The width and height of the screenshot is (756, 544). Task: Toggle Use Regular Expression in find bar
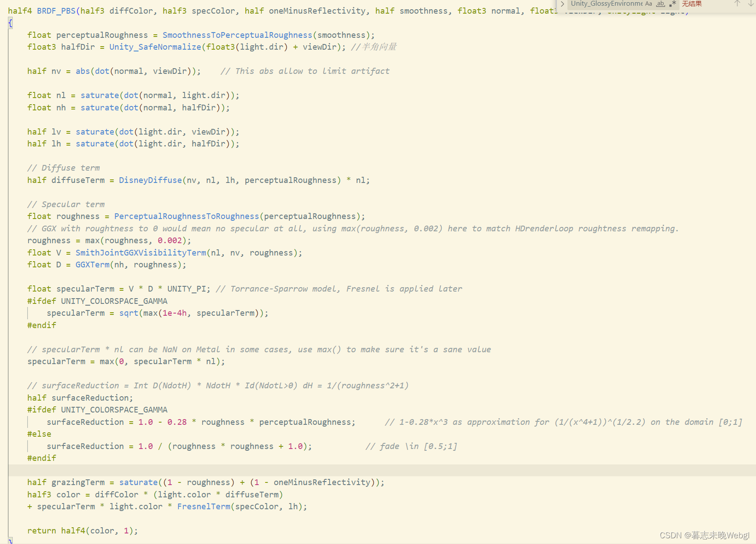click(672, 4)
